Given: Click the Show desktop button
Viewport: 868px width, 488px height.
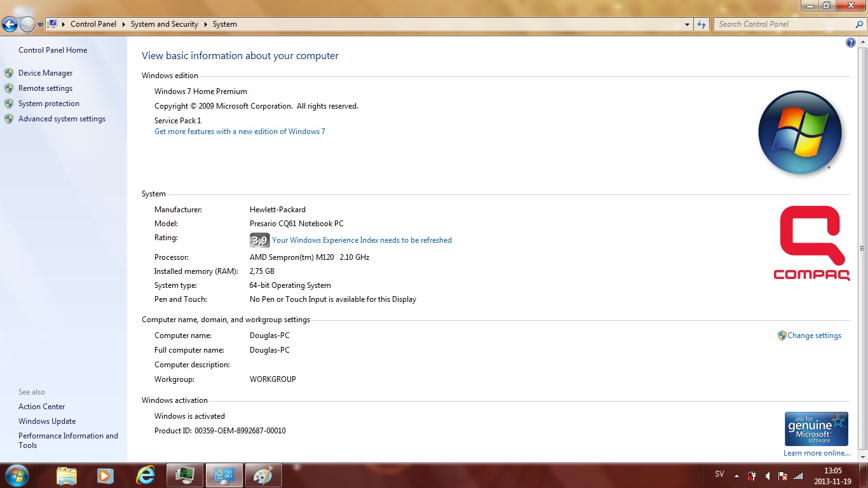Looking at the screenshot, I should (x=863, y=476).
